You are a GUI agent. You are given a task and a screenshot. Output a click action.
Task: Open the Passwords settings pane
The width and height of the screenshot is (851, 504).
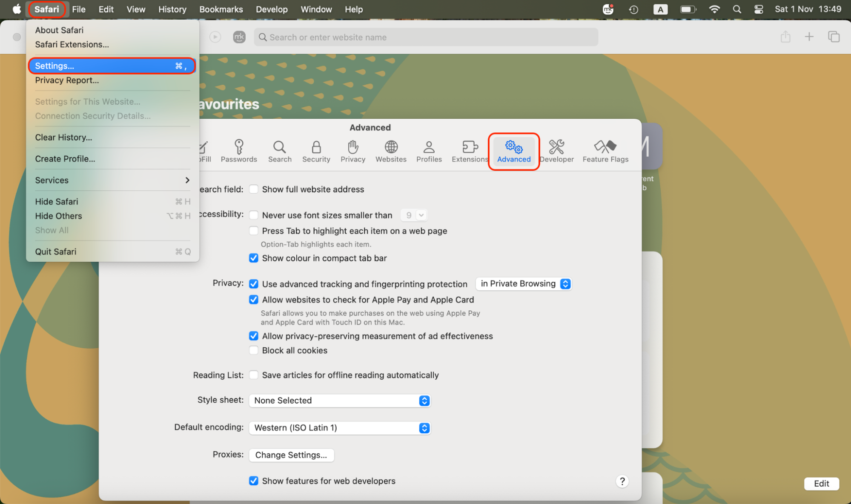pyautogui.click(x=238, y=151)
